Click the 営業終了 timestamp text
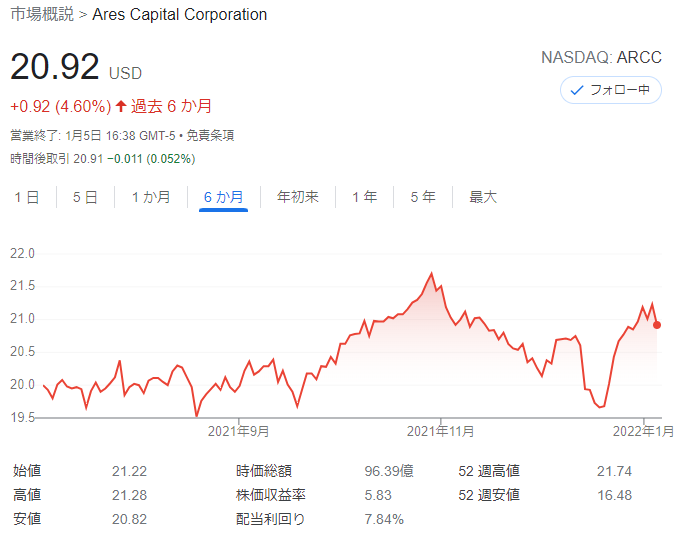The width and height of the screenshot is (688, 546). [93, 135]
